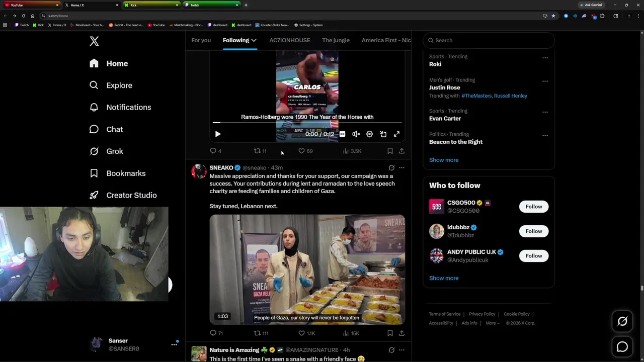
Task: Open floating messages chat button
Action: coord(622,347)
